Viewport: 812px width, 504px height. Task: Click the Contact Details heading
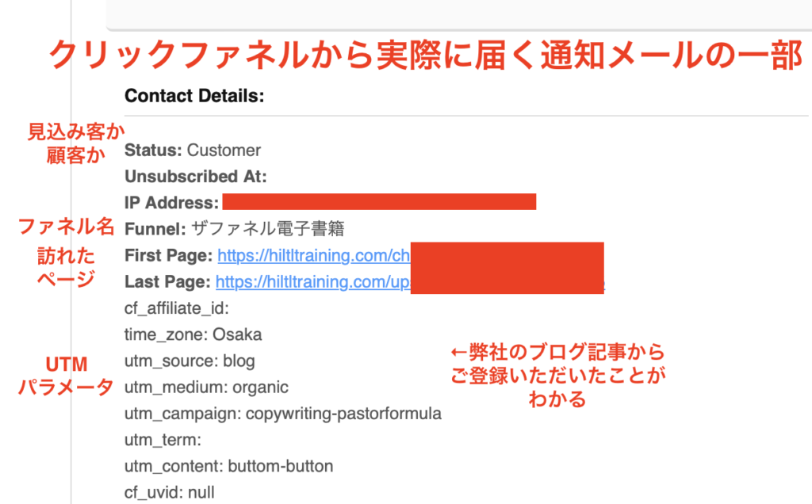(194, 96)
